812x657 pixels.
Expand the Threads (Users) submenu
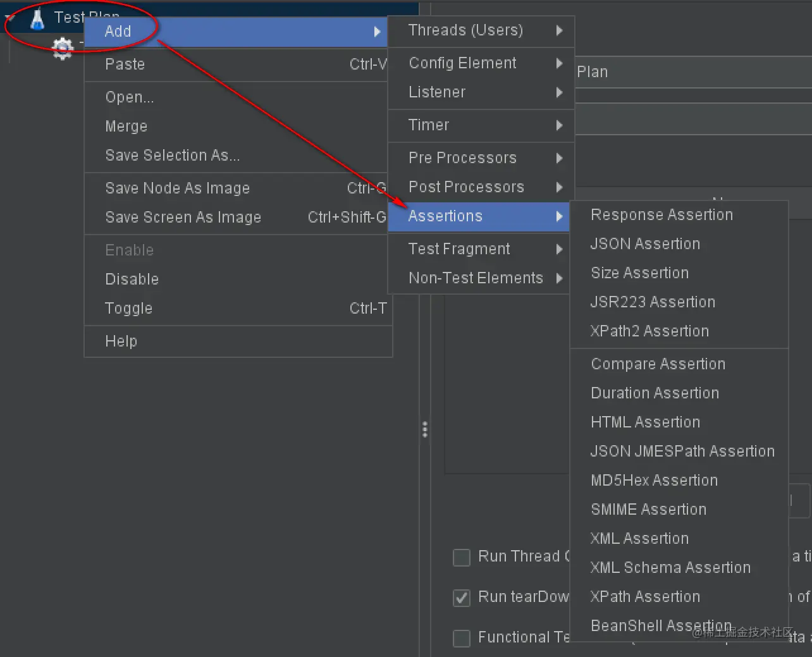point(481,30)
